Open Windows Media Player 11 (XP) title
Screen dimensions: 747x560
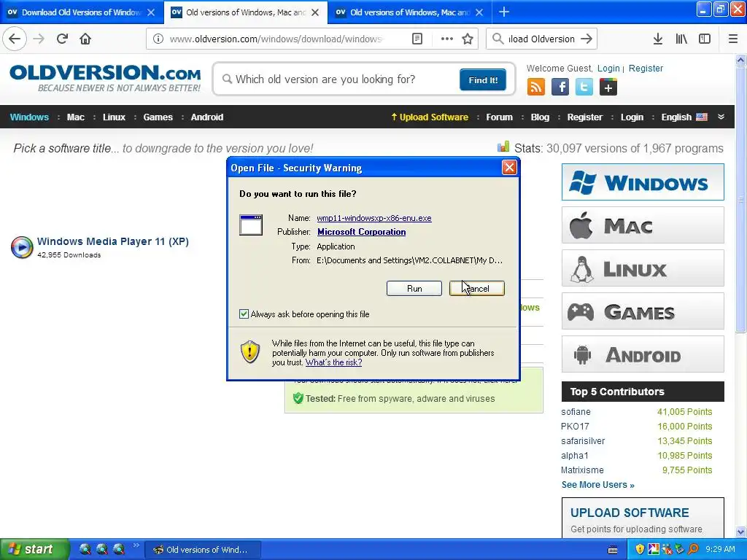pyautogui.click(x=113, y=241)
